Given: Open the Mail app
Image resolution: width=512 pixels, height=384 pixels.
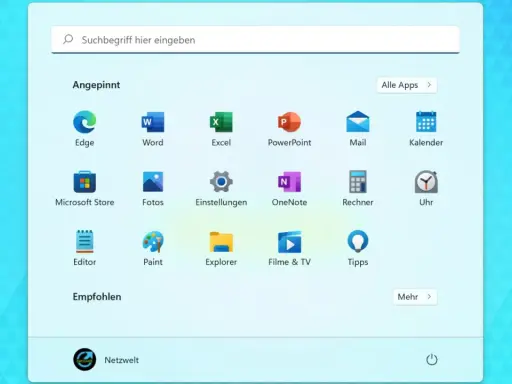Looking at the screenshot, I should pyautogui.click(x=358, y=128).
